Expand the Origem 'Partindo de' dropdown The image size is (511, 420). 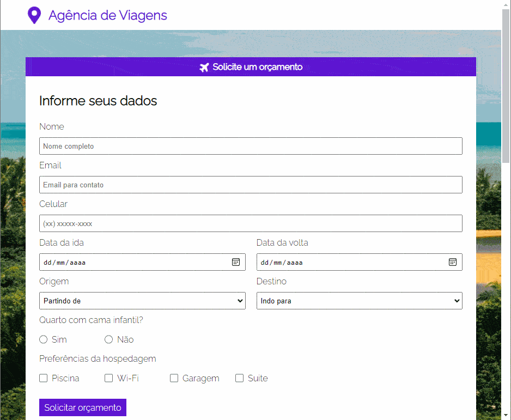[x=142, y=301]
